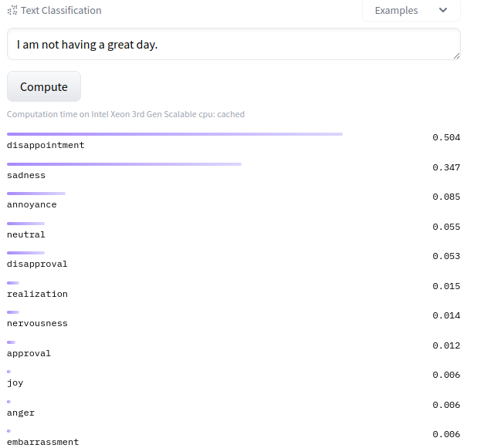Click the approval result label
Screen dimensions: 484x448
tap(29, 353)
